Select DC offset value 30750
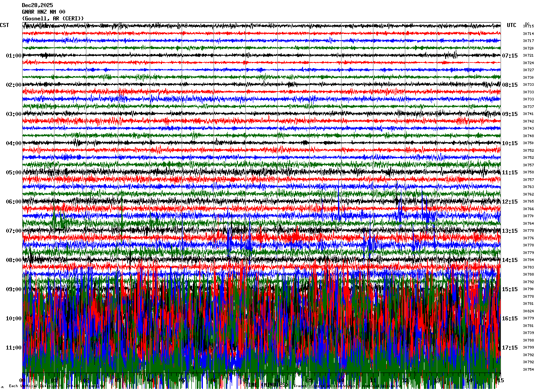This screenshot has width=536, height=392. click(528, 143)
